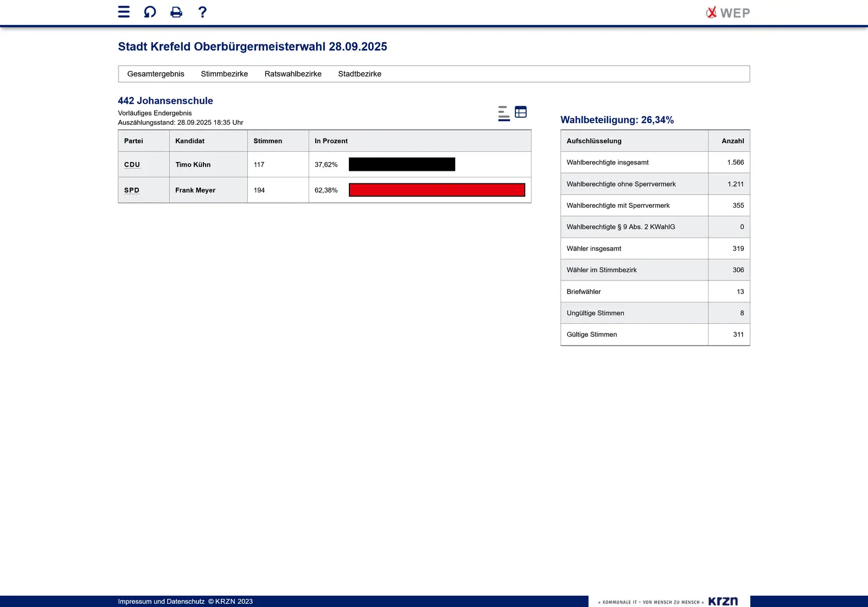
Task: Click the CDU party abbreviation
Action: coord(132,164)
